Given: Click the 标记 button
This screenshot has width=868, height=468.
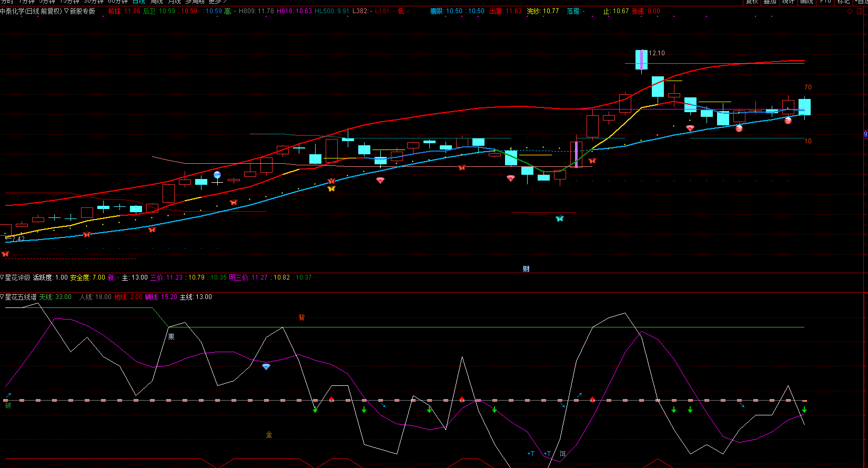Looking at the screenshot, I should click(843, 2).
